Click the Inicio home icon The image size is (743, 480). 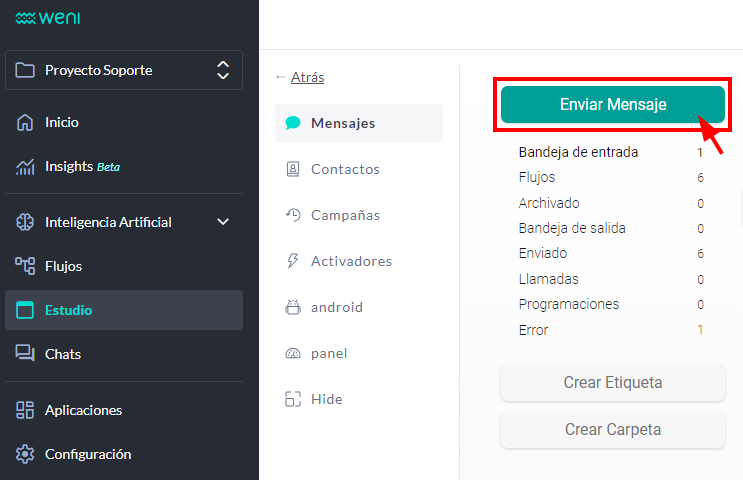[x=25, y=123]
